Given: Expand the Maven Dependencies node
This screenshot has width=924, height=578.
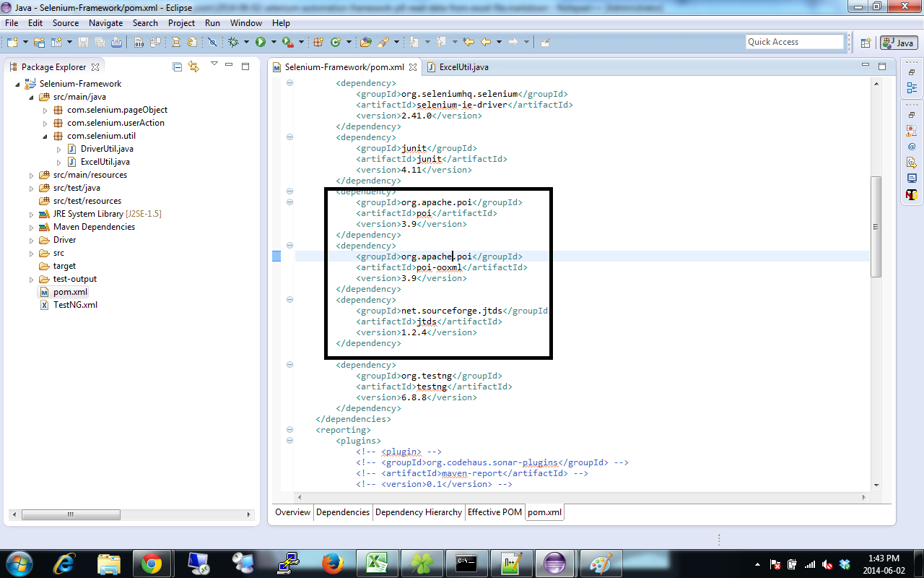Looking at the screenshot, I should [x=31, y=226].
